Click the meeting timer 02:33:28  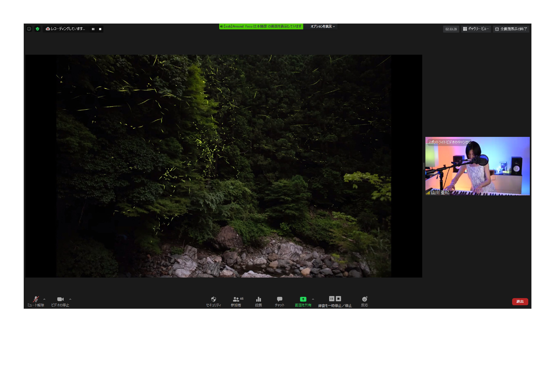tap(451, 29)
